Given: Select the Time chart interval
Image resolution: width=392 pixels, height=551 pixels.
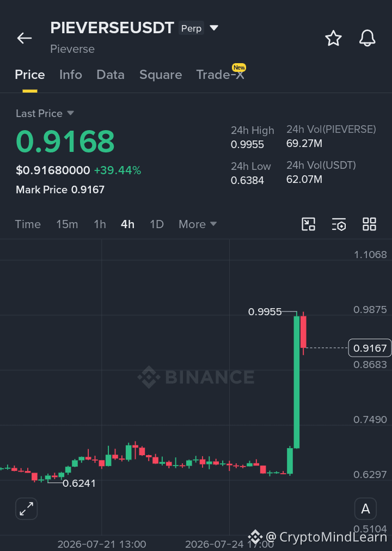Looking at the screenshot, I should [28, 224].
